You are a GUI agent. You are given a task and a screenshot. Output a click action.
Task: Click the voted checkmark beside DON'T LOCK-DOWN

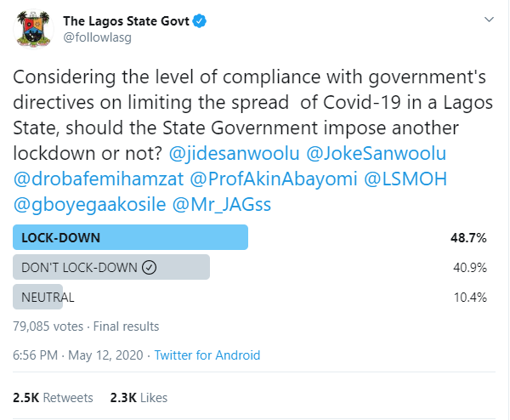[150, 268]
